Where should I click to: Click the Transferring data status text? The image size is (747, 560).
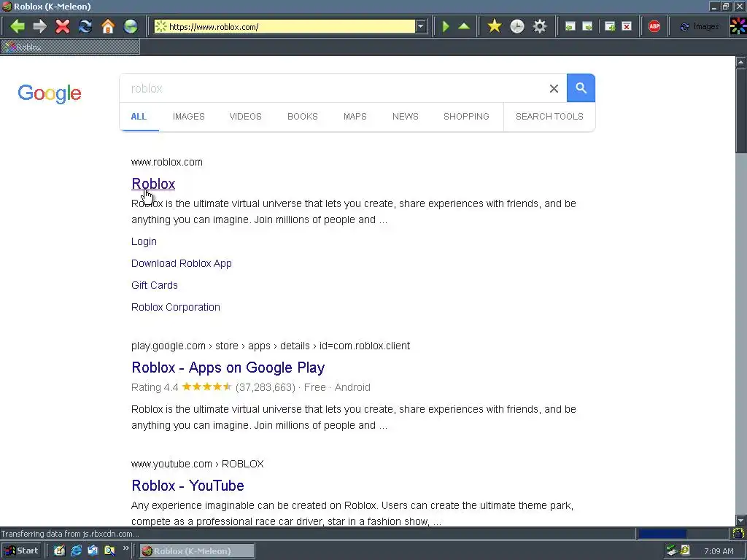(x=70, y=534)
